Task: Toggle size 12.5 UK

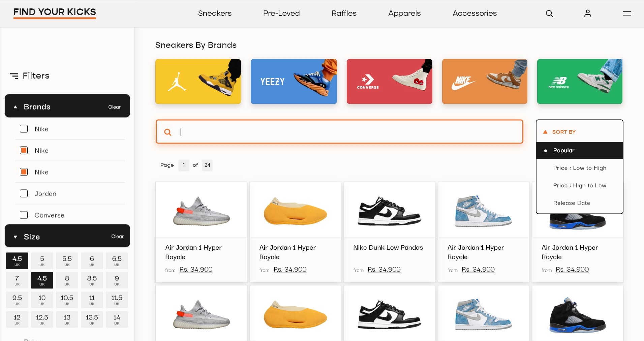Action: 42,319
